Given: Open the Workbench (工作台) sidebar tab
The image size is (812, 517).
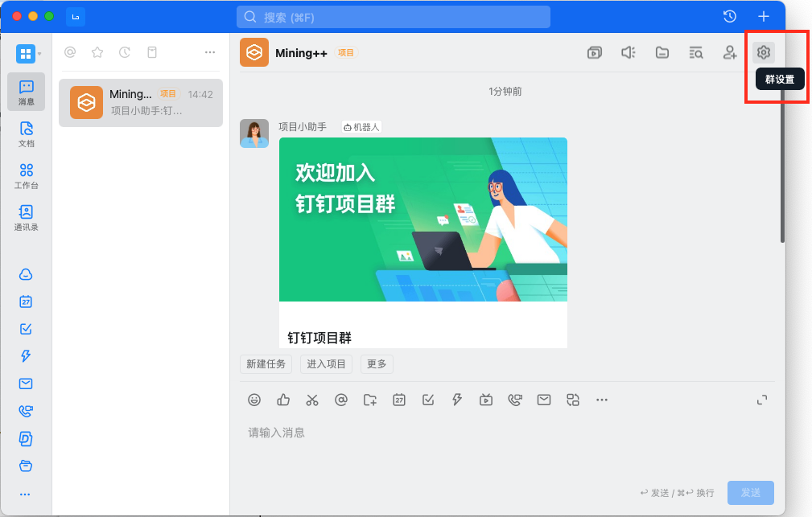Looking at the screenshot, I should click(x=26, y=176).
